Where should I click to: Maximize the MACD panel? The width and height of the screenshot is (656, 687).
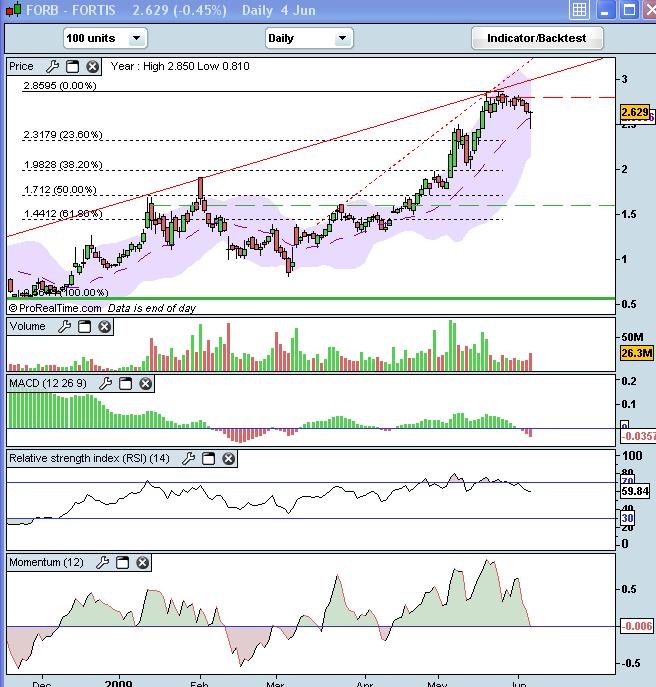pyautogui.click(x=125, y=384)
